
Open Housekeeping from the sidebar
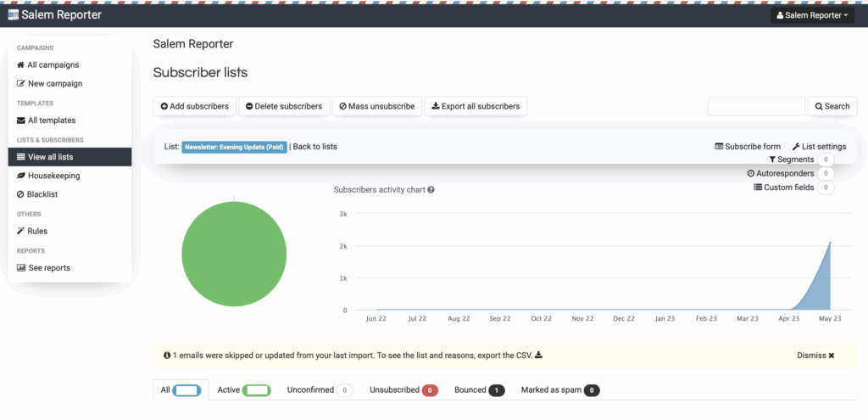[53, 176]
